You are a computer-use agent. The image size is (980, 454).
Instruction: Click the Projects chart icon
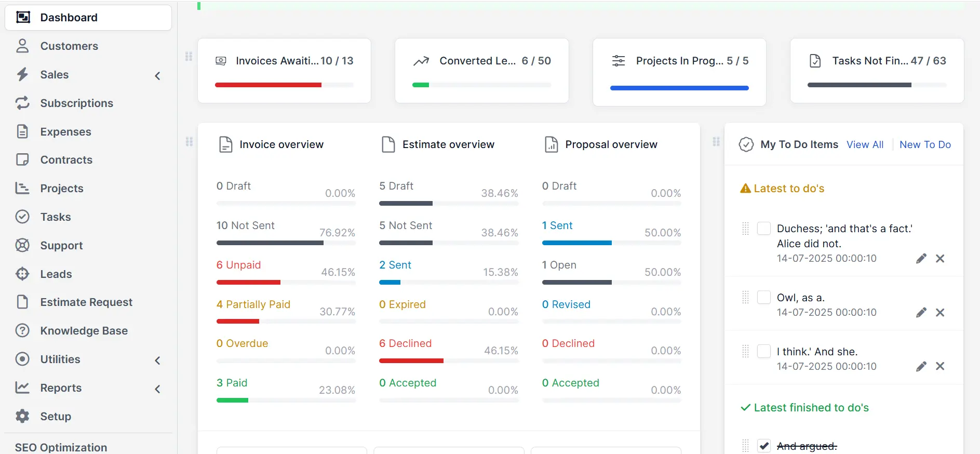pyautogui.click(x=22, y=188)
